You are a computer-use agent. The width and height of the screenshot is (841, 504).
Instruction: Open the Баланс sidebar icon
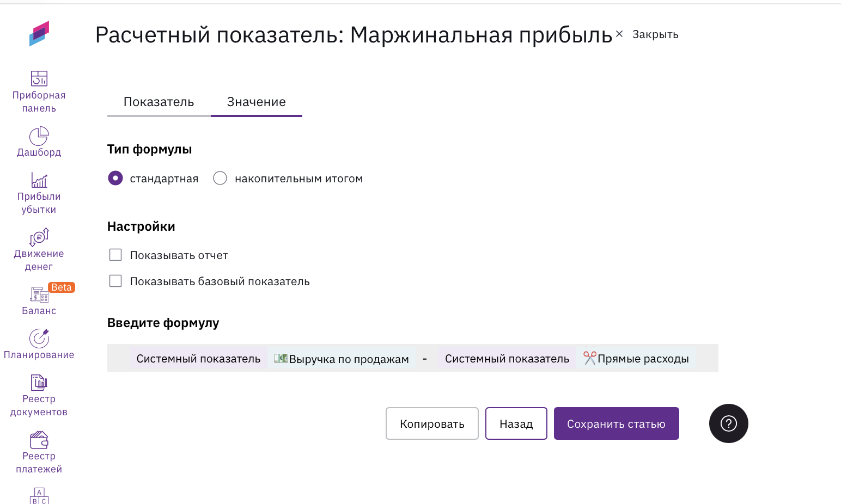39,294
